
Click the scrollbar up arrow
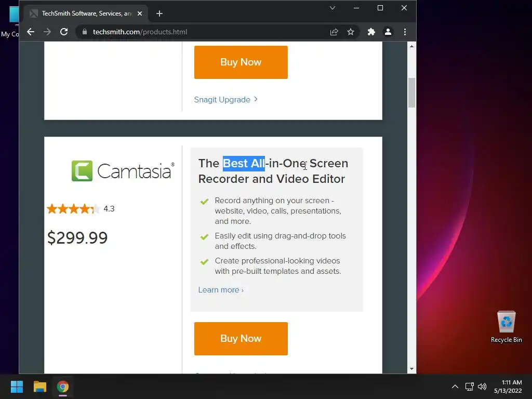[411, 46]
